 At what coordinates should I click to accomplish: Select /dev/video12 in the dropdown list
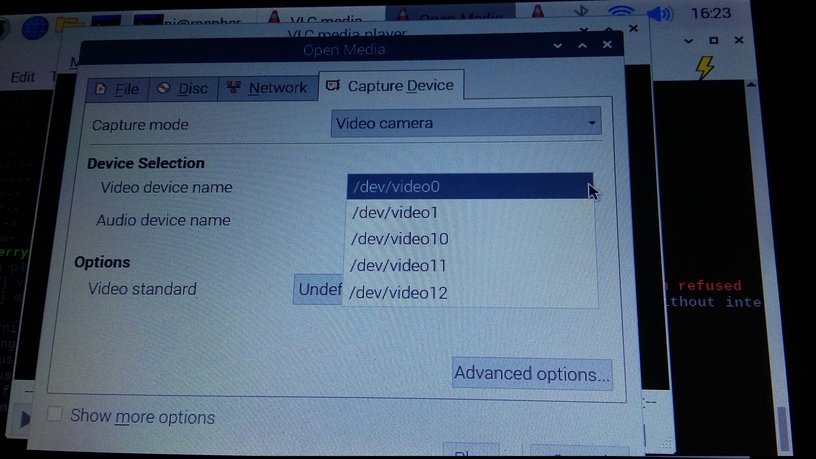pos(471,293)
